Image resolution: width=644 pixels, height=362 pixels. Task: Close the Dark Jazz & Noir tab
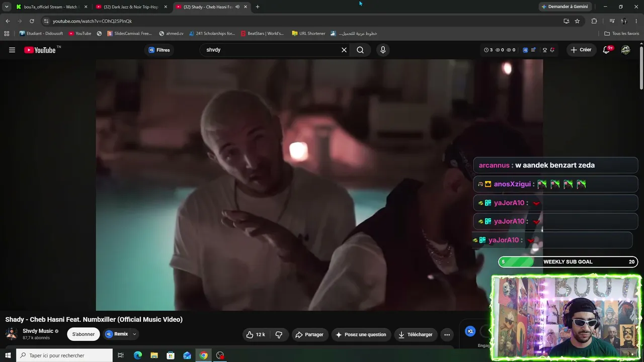coord(166,7)
